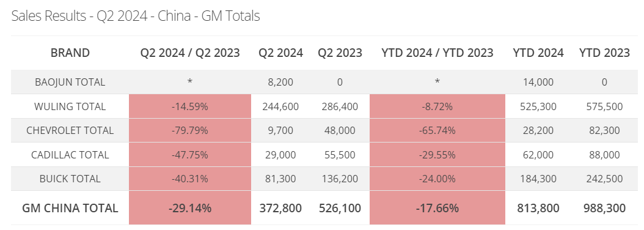This screenshot has height=230, width=644.
Task: Select the YTD 2024 / YTD 2023 header
Action: [x=437, y=53]
